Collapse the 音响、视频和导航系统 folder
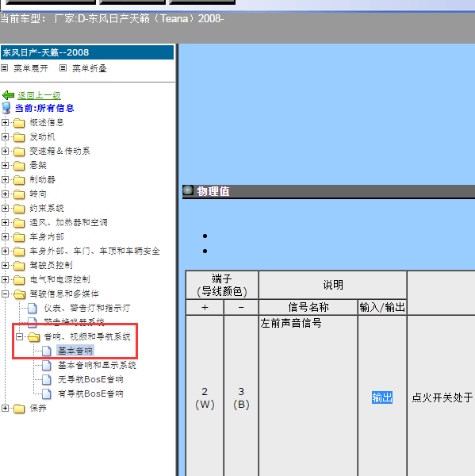The height and width of the screenshot is (476, 475). (x=19, y=336)
